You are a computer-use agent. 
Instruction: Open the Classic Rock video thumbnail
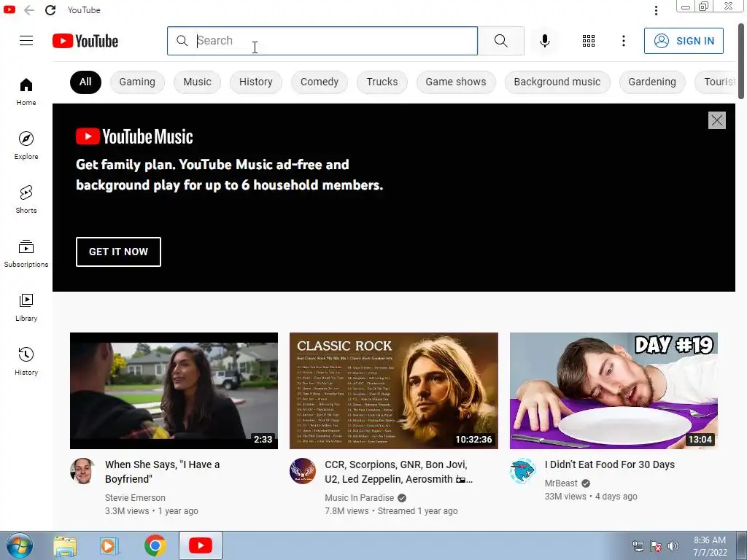click(393, 391)
